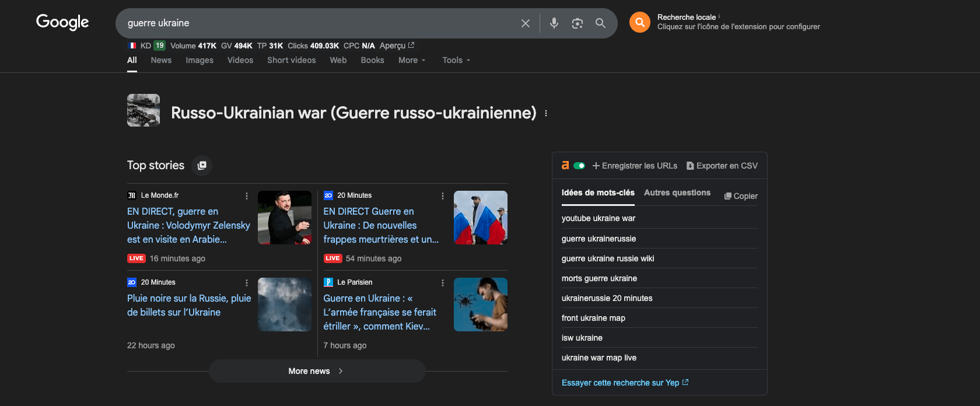The width and height of the screenshot is (980, 406).
Task: Expand the More dropdown in search tabs
Action: [x=412, y=60]
